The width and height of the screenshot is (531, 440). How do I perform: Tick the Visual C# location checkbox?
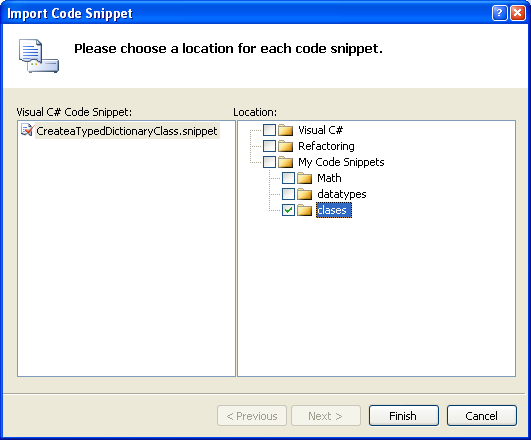pos(269,130)
